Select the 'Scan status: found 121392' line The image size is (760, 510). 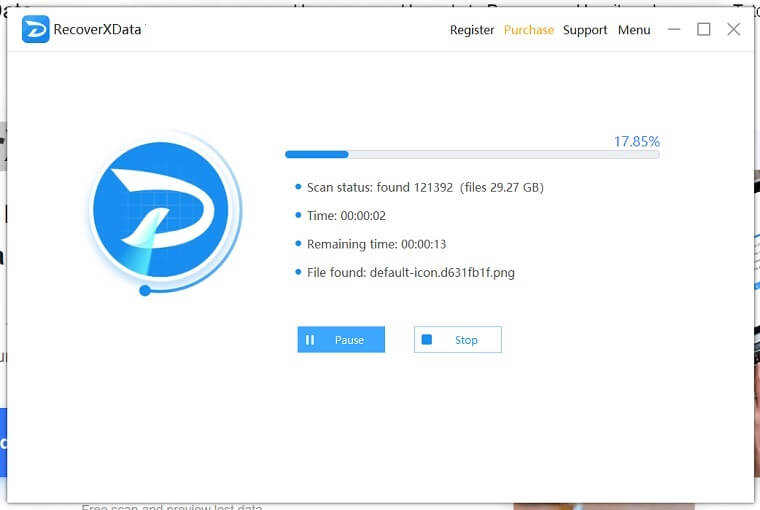(425, 187)
